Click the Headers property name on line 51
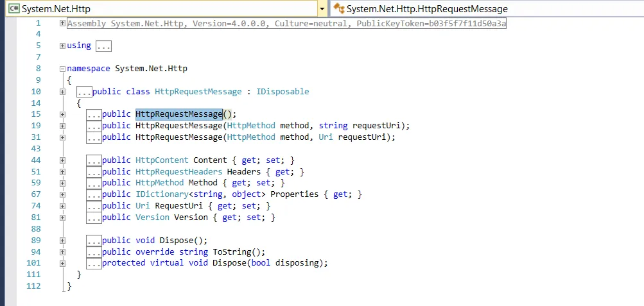Screen dimensions: 644x306 244,171
